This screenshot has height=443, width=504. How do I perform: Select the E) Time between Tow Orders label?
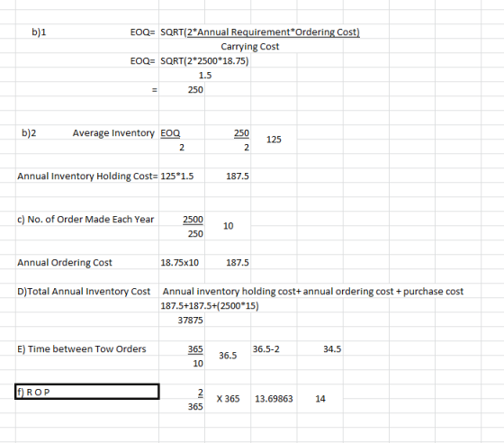click(x=82, y=349)
